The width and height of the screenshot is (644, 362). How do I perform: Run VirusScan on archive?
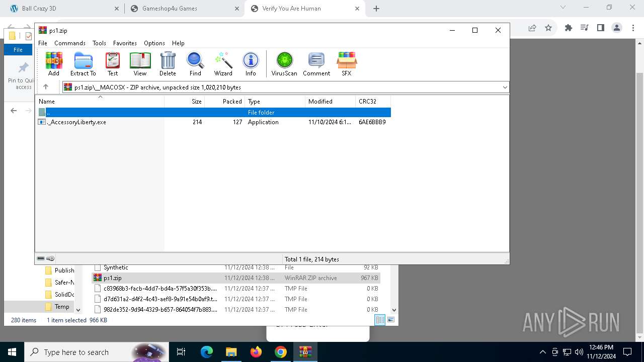click(284, 64)
